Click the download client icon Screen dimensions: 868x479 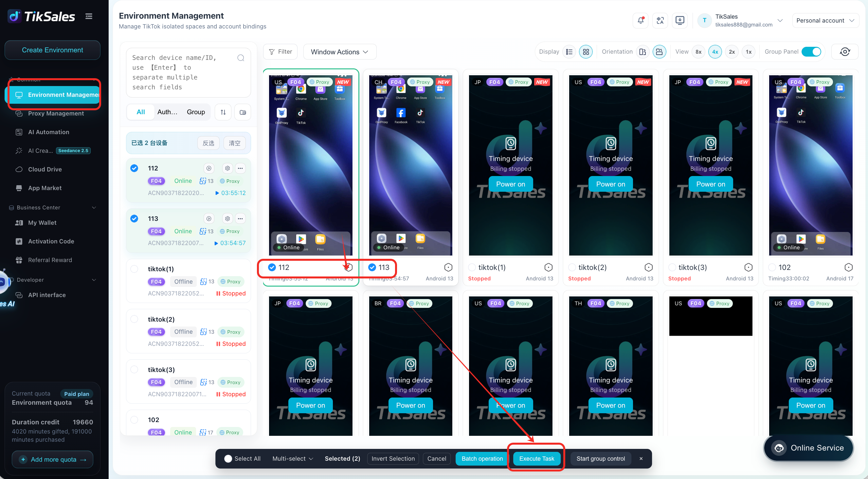(x=680, y=21)
